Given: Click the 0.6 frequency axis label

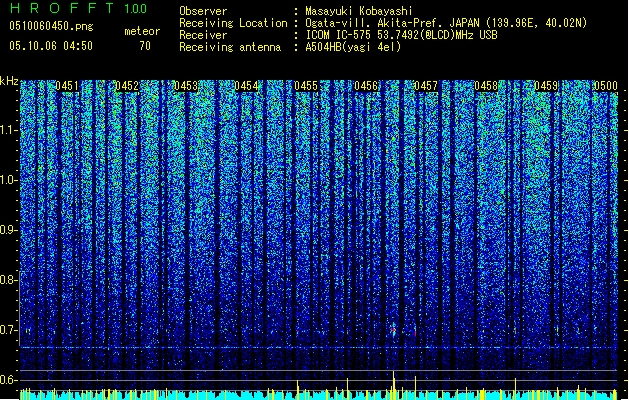Looking at the screenshot, I should (x=8, y=380).
